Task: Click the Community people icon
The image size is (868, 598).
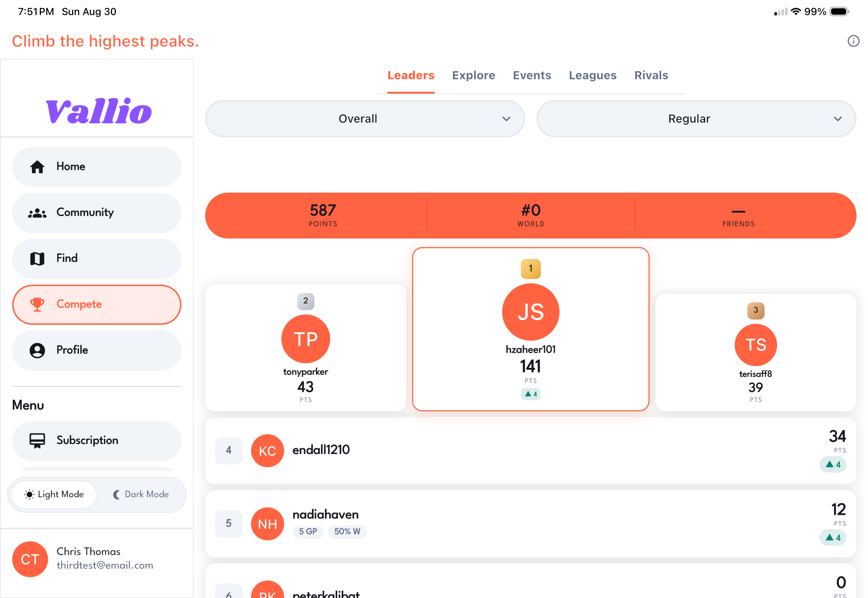Action: coord(37,213)
